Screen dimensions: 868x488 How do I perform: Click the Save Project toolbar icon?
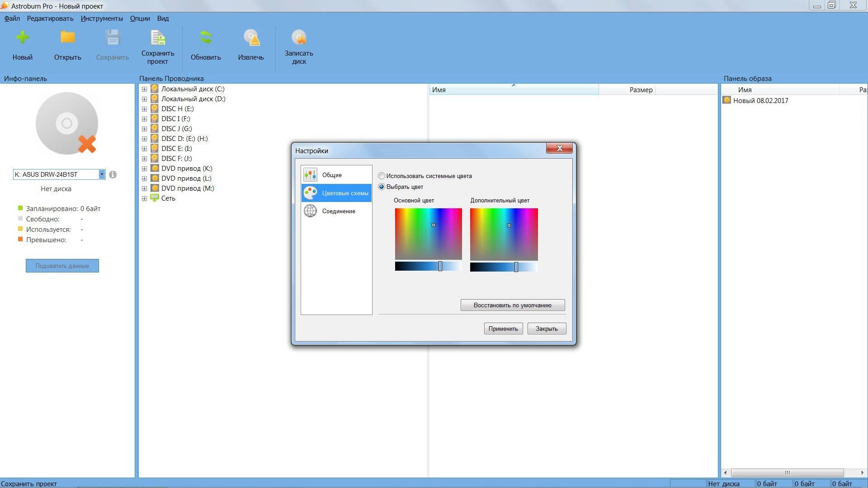158,38
